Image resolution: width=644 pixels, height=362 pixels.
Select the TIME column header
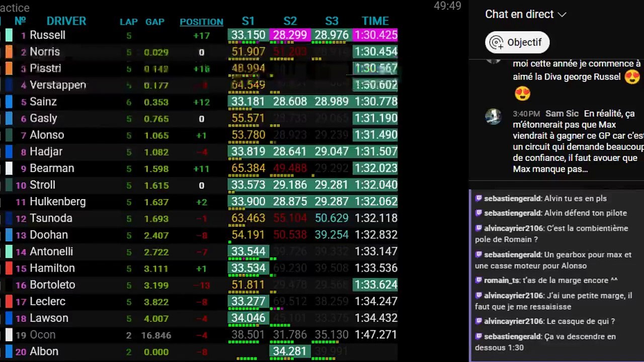(375, 21)
